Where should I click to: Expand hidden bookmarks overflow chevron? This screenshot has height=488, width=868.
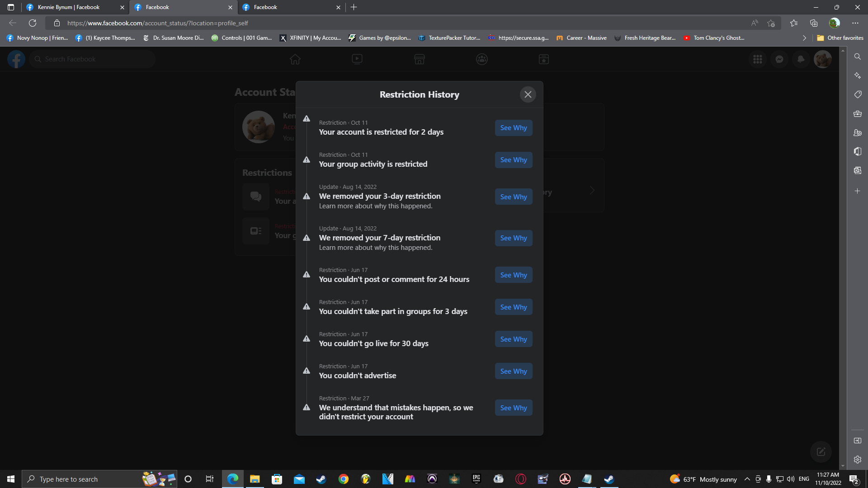coord(804,38)
